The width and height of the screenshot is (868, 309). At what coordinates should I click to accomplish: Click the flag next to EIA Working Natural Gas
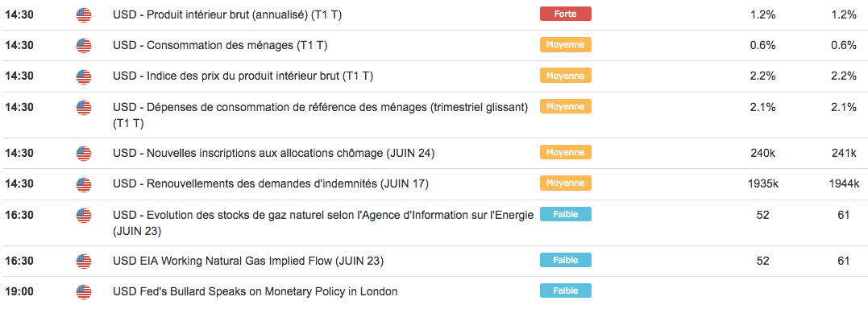click(x=84, y=262)
